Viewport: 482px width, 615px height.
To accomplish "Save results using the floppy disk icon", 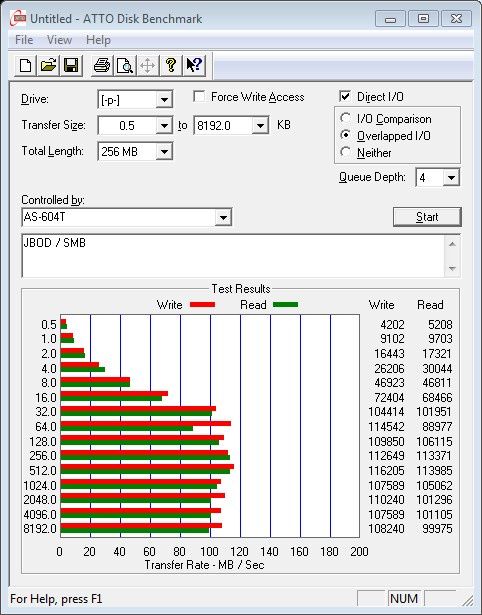I will [x=71, y=65].
